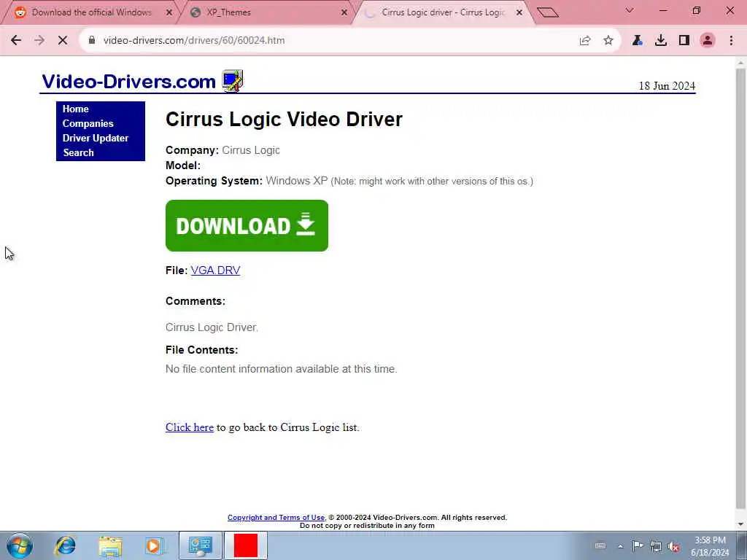Toggle the browser side panel icon
The image size is (747, 560).
[684, 41]
